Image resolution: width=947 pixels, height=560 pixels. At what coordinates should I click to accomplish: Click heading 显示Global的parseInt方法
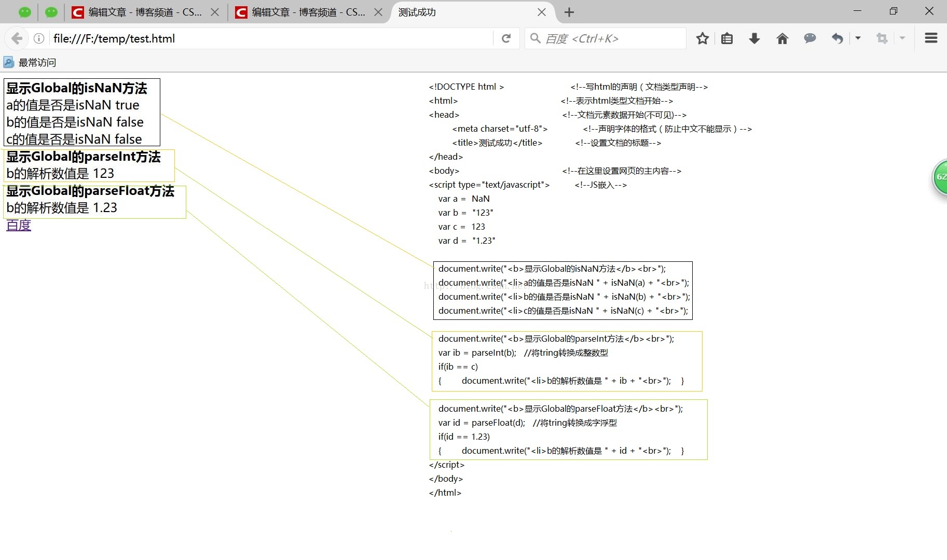[x=83, y=157]
